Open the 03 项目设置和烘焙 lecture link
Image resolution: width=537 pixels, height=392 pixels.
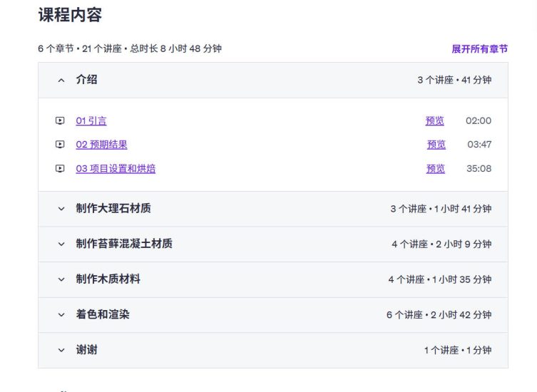coord(116,168)
